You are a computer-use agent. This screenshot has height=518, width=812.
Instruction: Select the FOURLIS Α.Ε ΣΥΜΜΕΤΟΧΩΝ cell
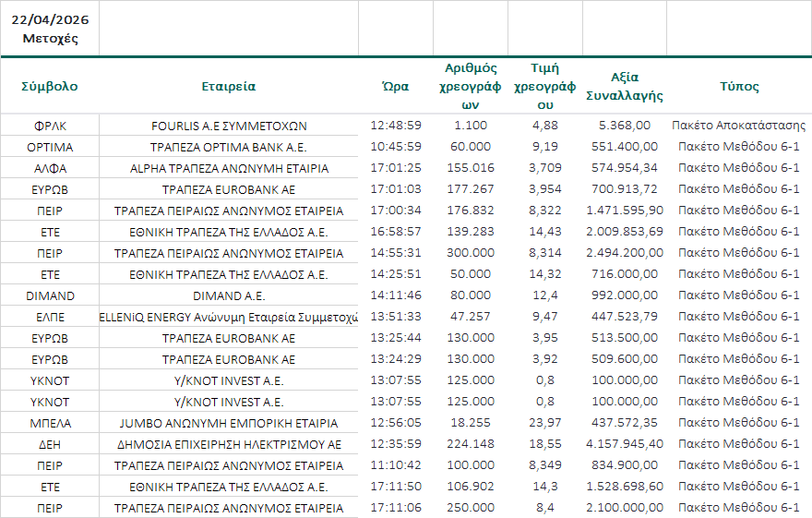pyautogui.click(x=229, y=126)
